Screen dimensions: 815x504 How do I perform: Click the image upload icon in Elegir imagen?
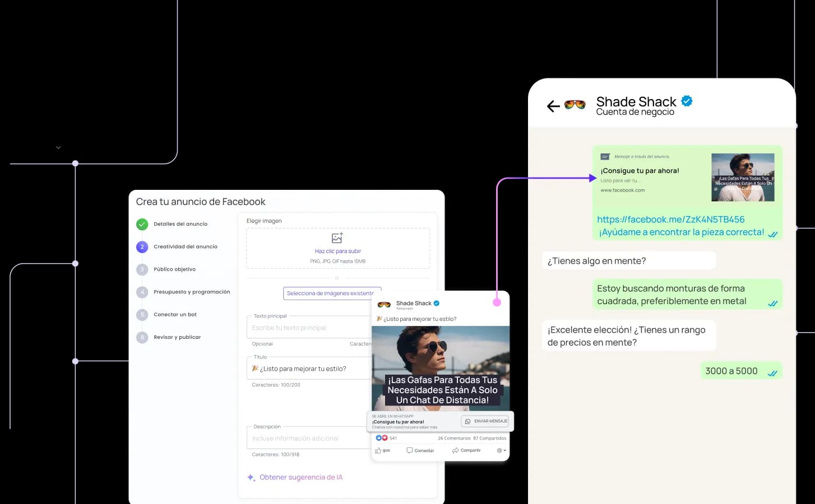(338, 237)
